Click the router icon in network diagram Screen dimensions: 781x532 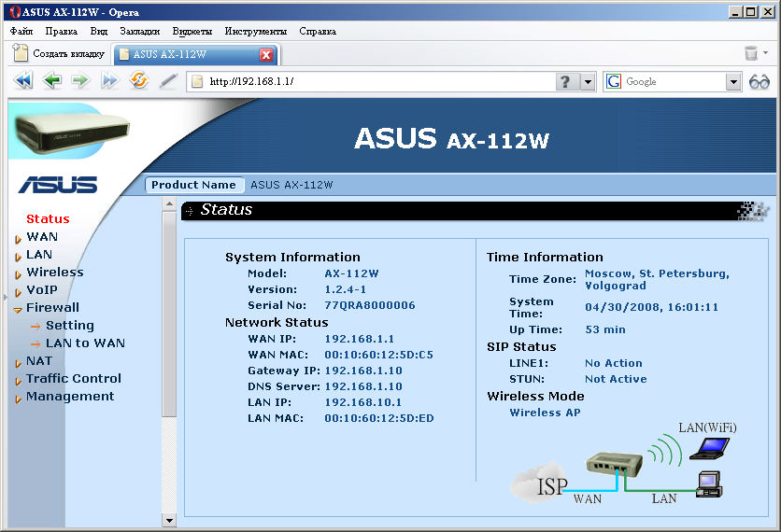pos(614,465)
